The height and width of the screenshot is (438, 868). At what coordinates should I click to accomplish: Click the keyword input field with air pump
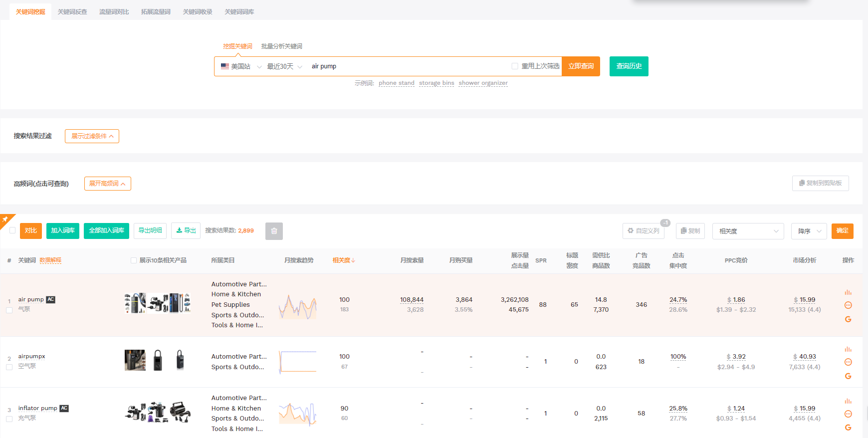(408, 66)
